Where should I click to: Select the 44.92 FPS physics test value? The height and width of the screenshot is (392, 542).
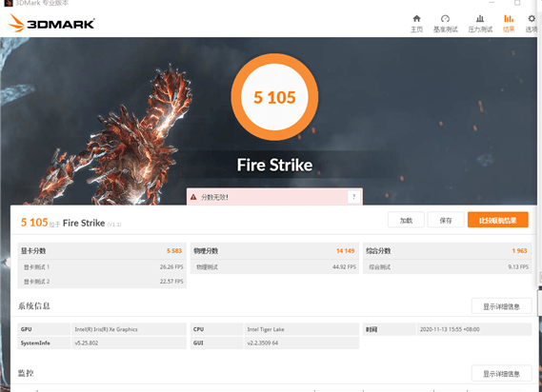344,267
